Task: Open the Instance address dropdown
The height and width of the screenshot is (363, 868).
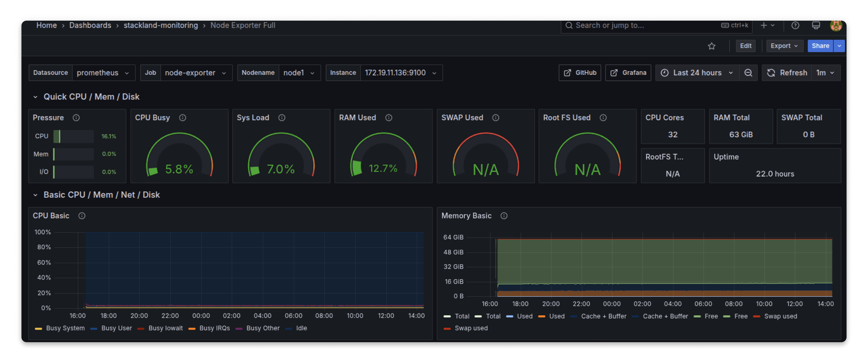Action: [x=401, y=73]
